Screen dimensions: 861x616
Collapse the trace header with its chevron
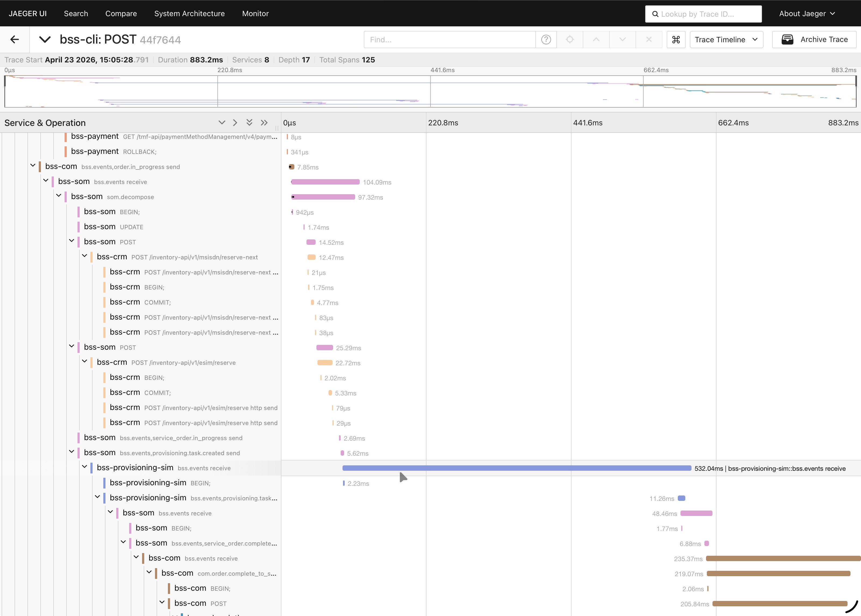pos(45,40)
